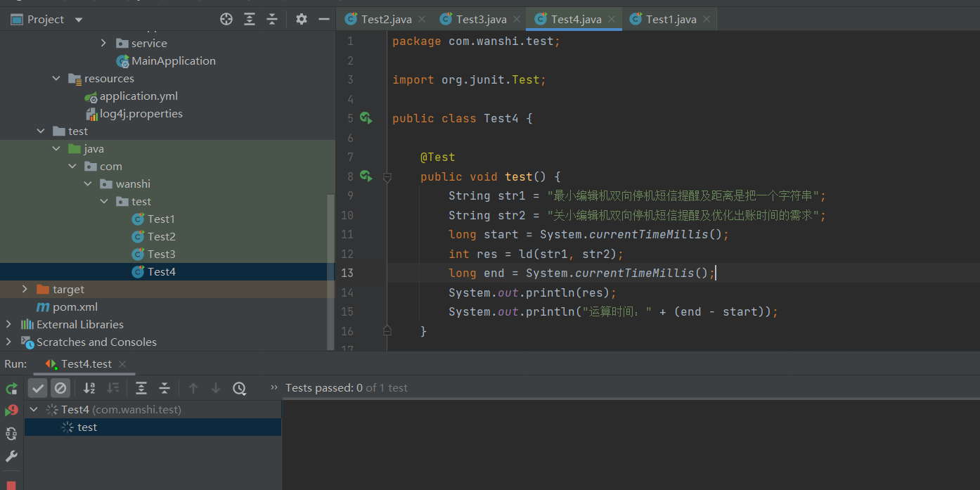The image size is (980, 490).
Task: Show more run toolbar actions chevron
Action: coord(275,387)
